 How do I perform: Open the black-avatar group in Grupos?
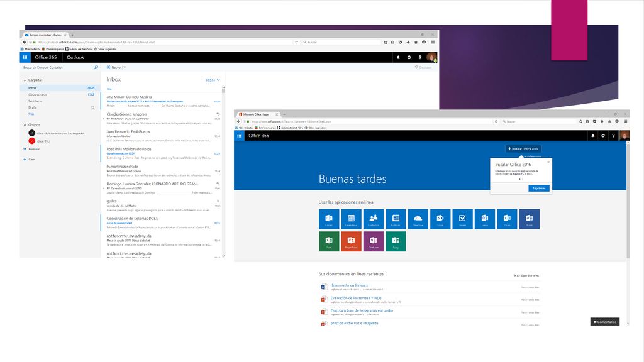point(56,133)
